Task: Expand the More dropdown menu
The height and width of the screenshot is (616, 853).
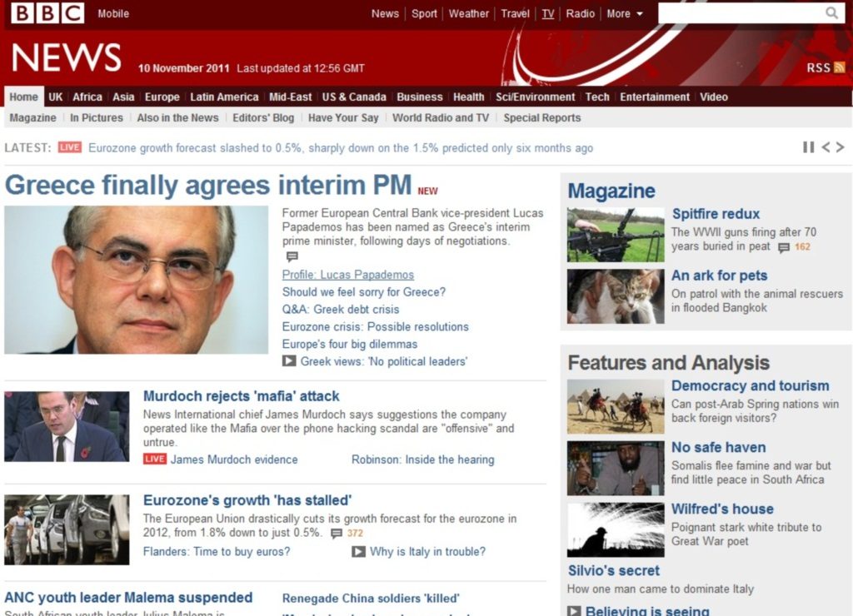Action: point(625,13)
